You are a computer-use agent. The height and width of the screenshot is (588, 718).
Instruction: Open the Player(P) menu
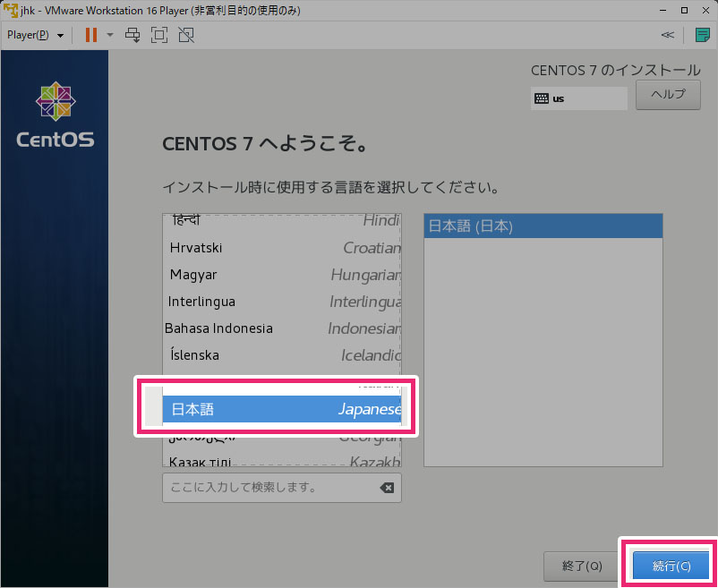tap(35, 35)
